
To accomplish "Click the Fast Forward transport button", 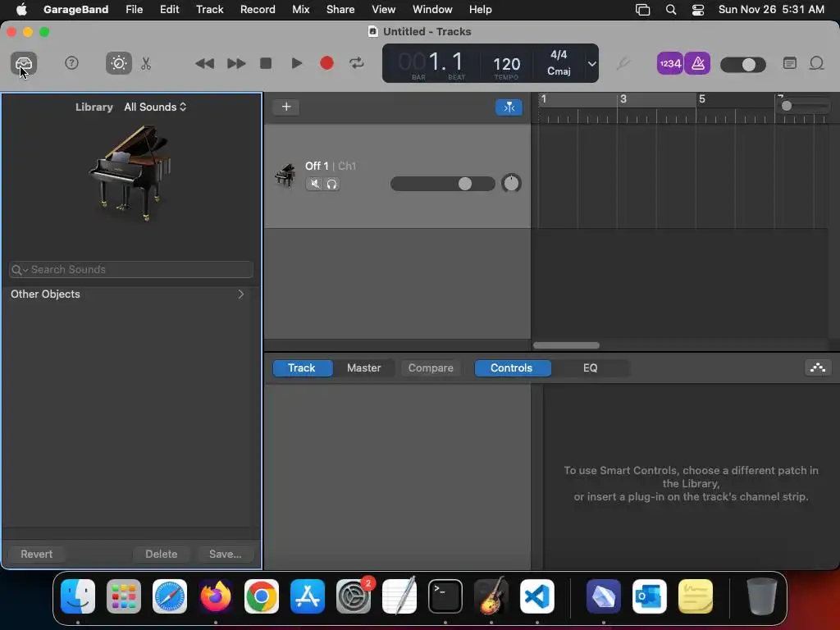I will click(x=236, y=64).
